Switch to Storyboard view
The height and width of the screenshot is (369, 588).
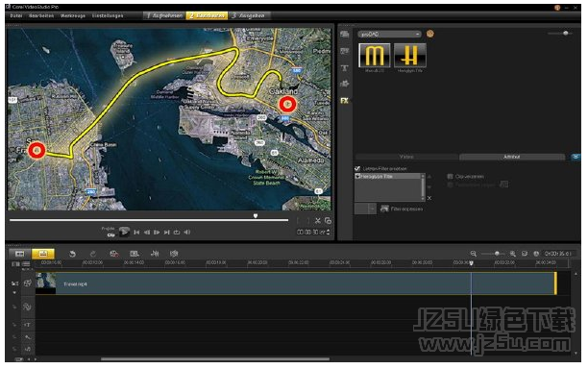point(19,254)
